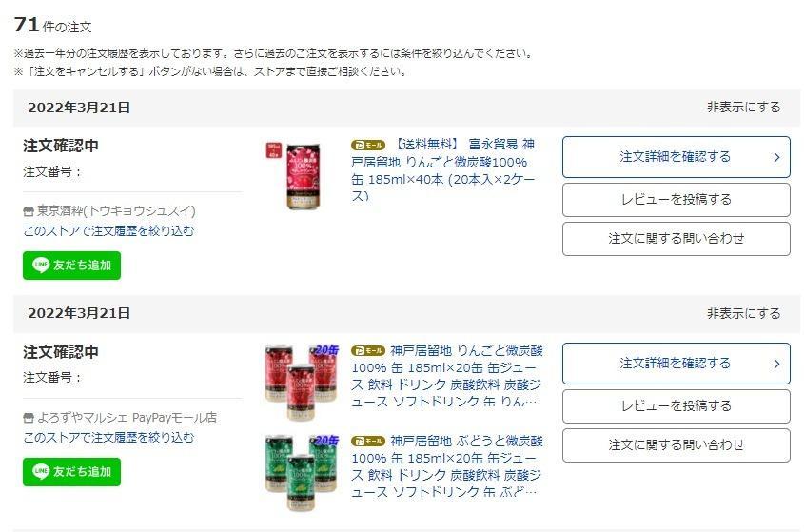Hide the first March 21 order
The width and height of the screenshot is (804, 532).
point(743,108)
